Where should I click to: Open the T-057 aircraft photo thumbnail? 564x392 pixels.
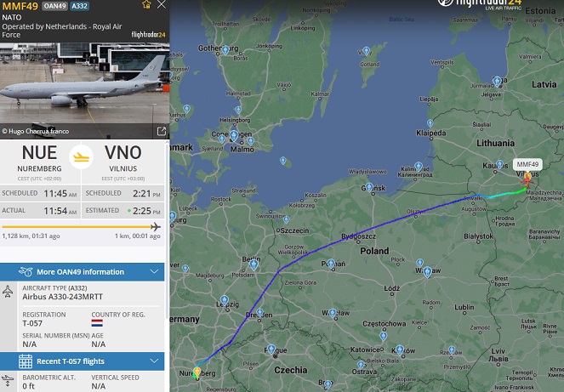(x=84, y=91)
